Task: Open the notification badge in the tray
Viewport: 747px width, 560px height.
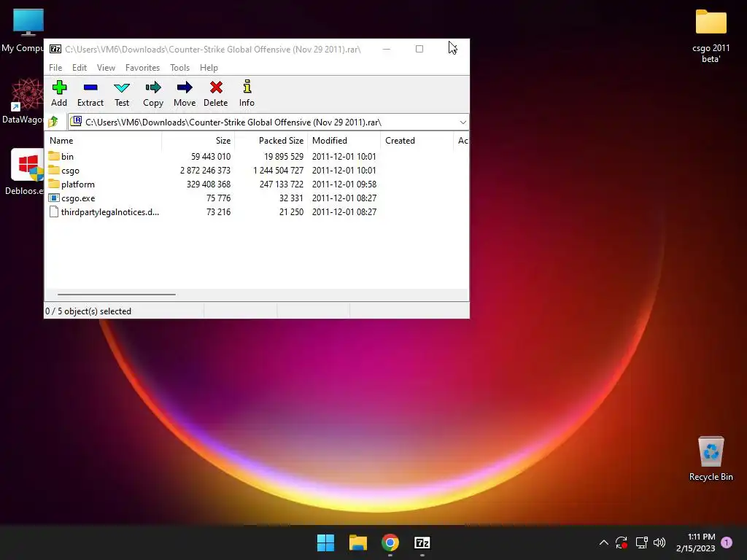Action: coord(727,542)
